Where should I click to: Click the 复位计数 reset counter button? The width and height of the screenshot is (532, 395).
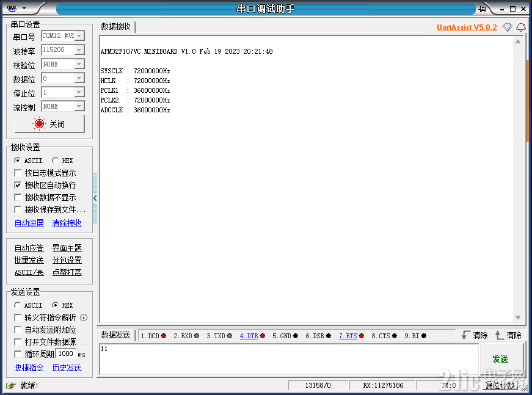pyautogui.click(x=500, y=385)
